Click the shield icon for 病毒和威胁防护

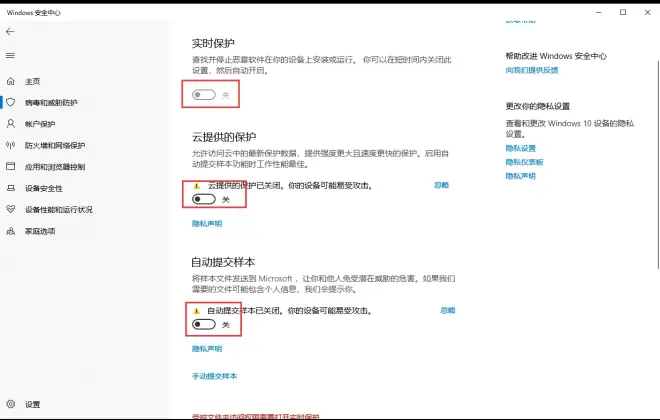11,102
